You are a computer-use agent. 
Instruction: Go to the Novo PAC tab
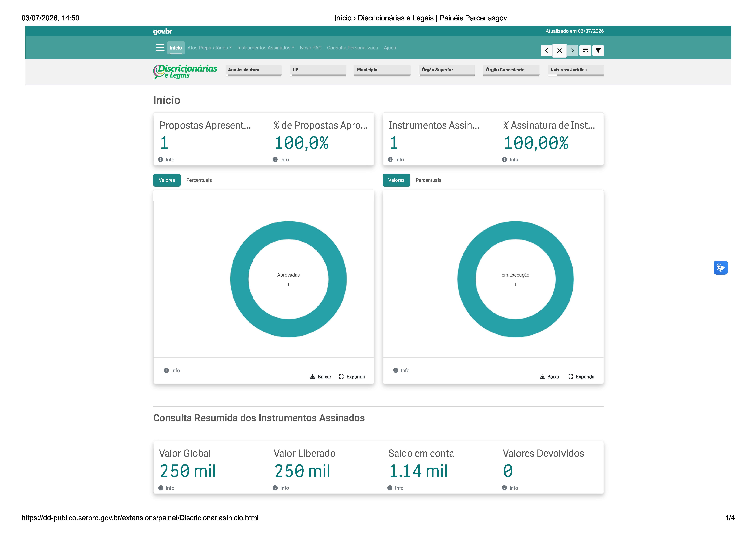(311, 48)
